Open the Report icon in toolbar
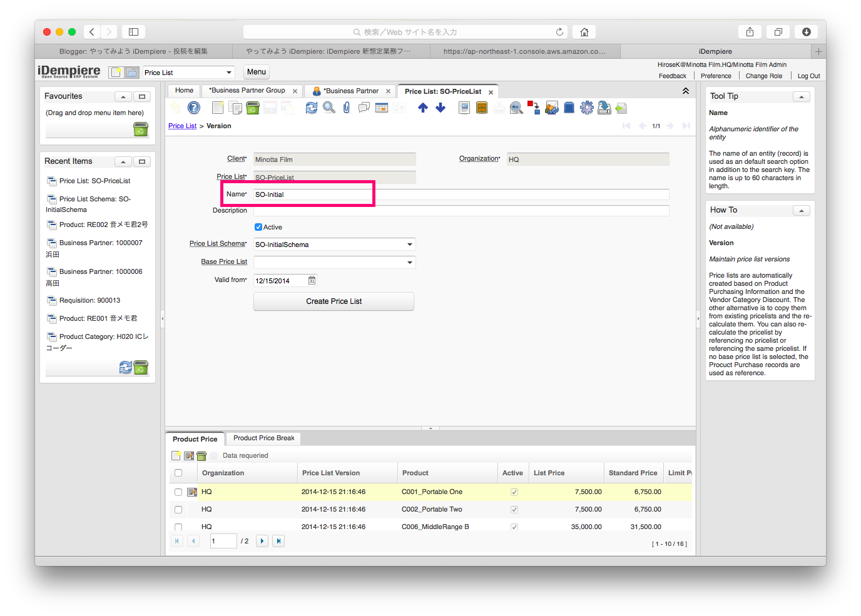 pos(464,108)
